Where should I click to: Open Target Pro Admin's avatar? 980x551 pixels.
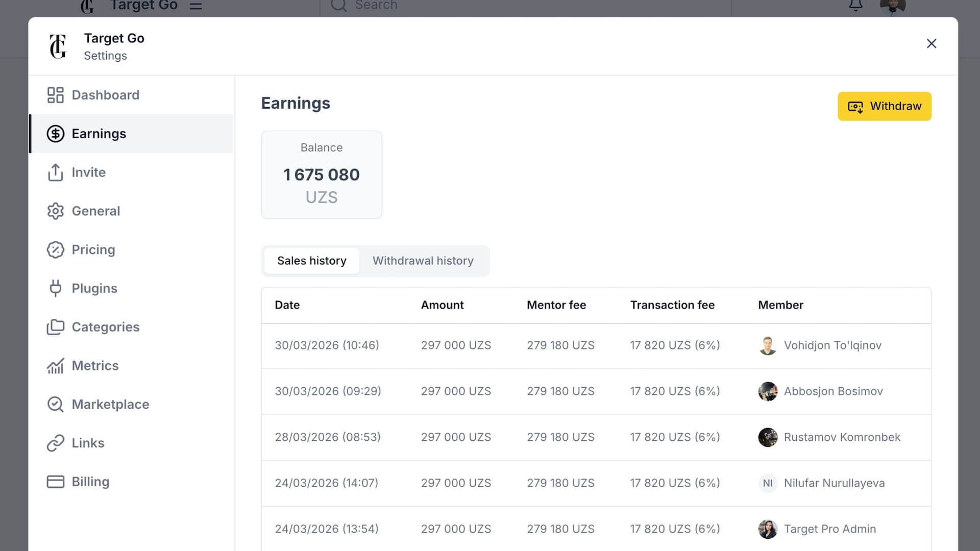click(768, 529)
